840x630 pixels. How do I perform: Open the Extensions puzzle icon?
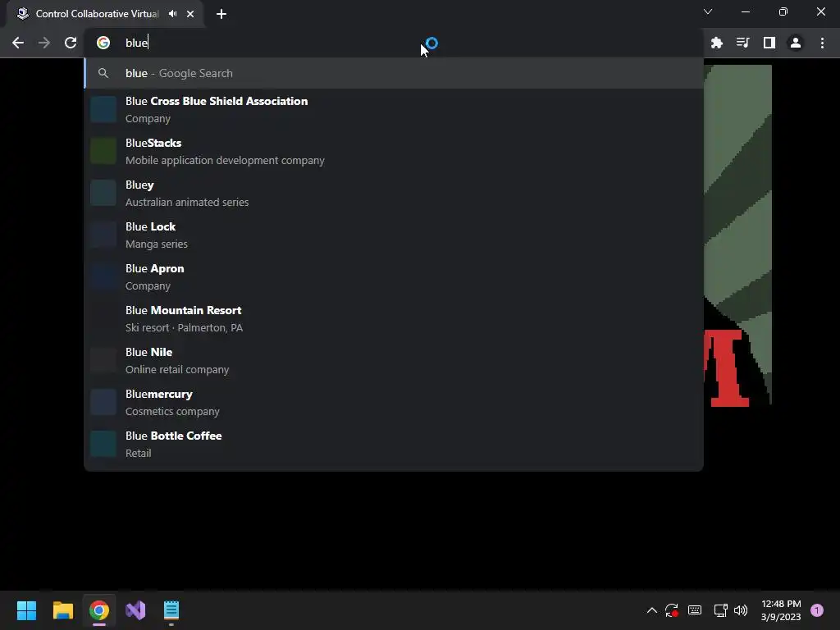(x=716, y=43)
